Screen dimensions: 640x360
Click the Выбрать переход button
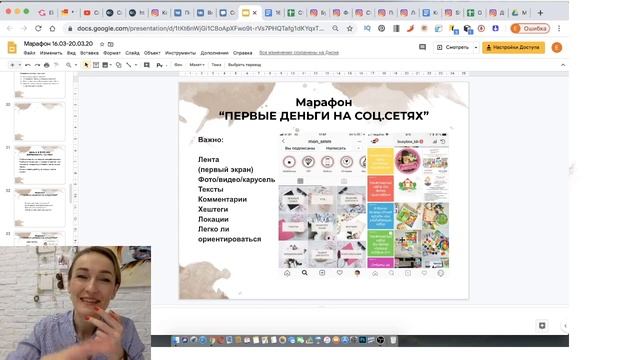244,65
